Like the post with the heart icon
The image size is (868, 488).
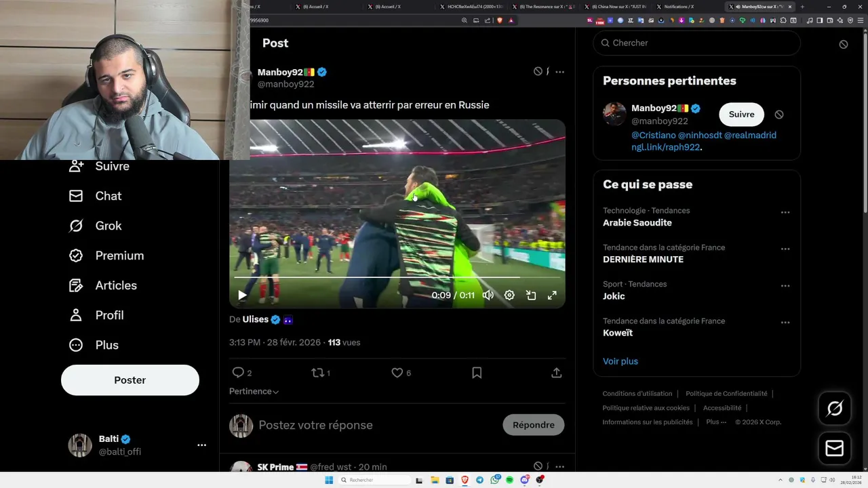(397, 373)
